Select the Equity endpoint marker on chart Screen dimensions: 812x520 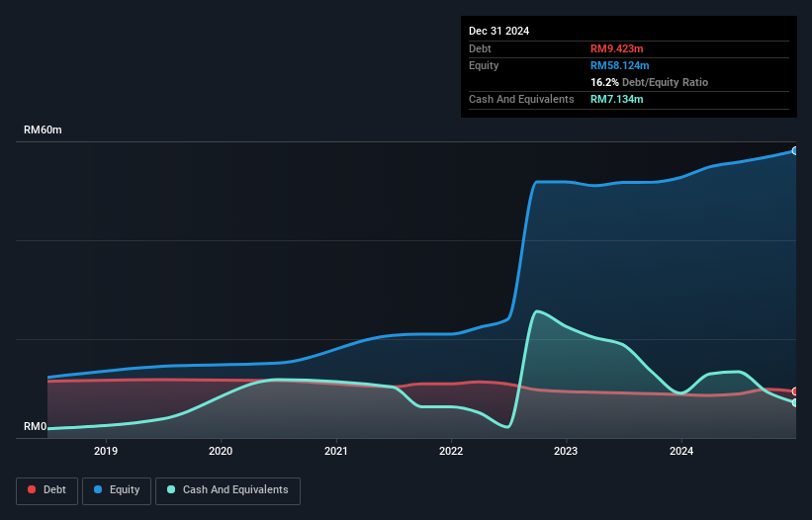[x=795, y=150]
